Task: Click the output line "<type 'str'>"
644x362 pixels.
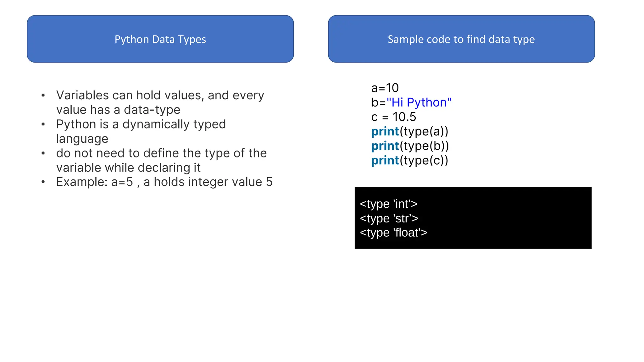Action: coord(389,218)
